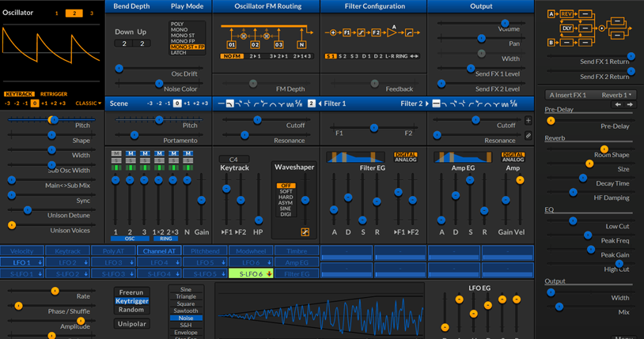644x339 pixels.
Task: Click the FX routing REV block
Action: pyautogui.click(x=566, y=14)
